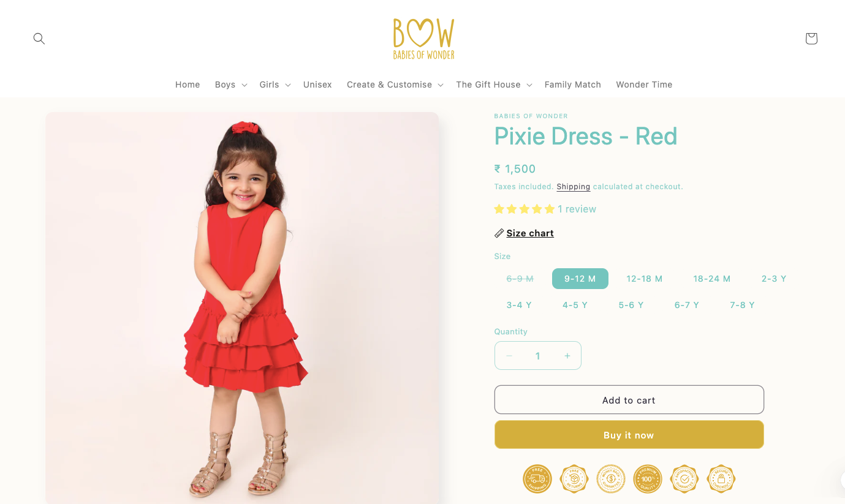Choose the 5-6 Y size option
Image resolution: width=845 pixels, height=504 pixels.
pos(631,305)
